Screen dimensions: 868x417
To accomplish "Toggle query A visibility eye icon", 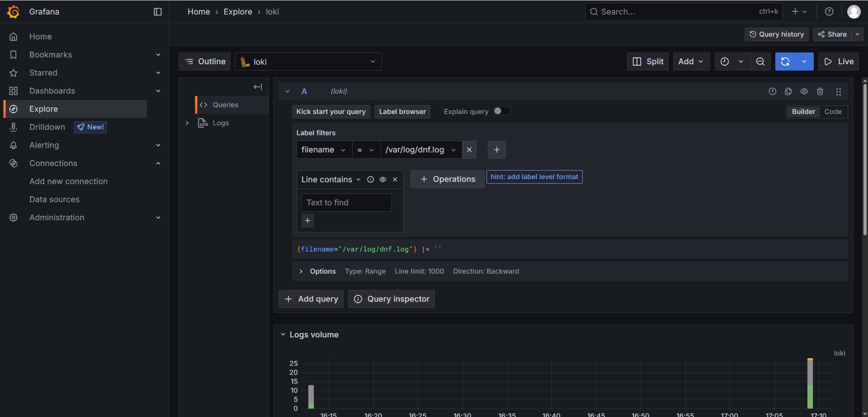I will [x=804, y=91].
